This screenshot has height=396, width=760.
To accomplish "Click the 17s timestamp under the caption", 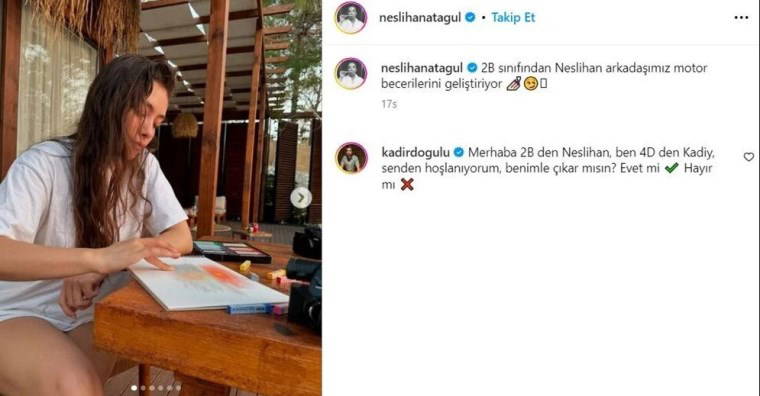I will (x=389, y=104).
